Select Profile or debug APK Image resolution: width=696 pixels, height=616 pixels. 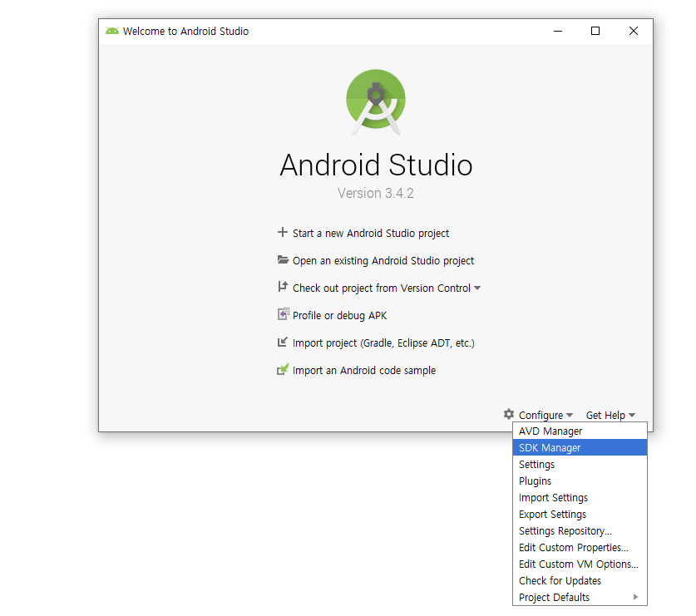[x=339, y=316]
